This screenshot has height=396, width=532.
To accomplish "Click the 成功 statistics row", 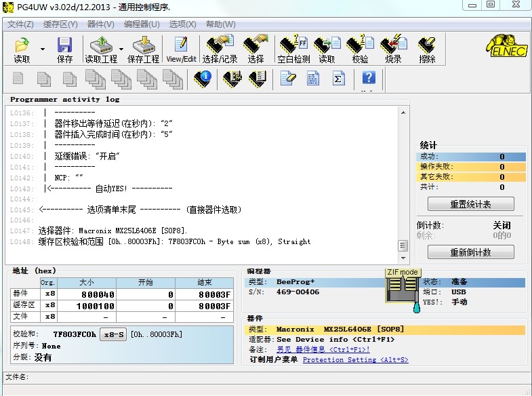I will tap(471, 157).
